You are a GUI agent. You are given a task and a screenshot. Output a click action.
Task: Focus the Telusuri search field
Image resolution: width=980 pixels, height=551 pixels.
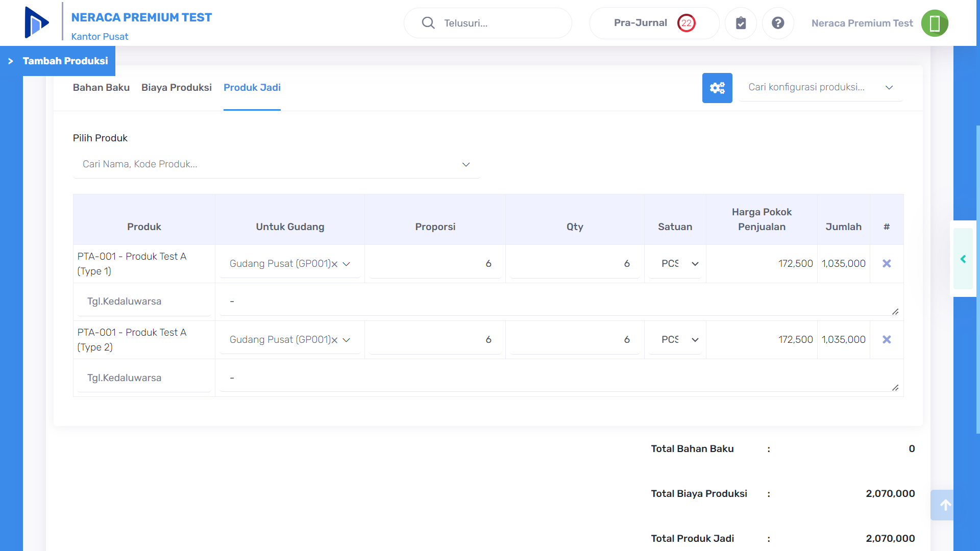tap(487, 23)
